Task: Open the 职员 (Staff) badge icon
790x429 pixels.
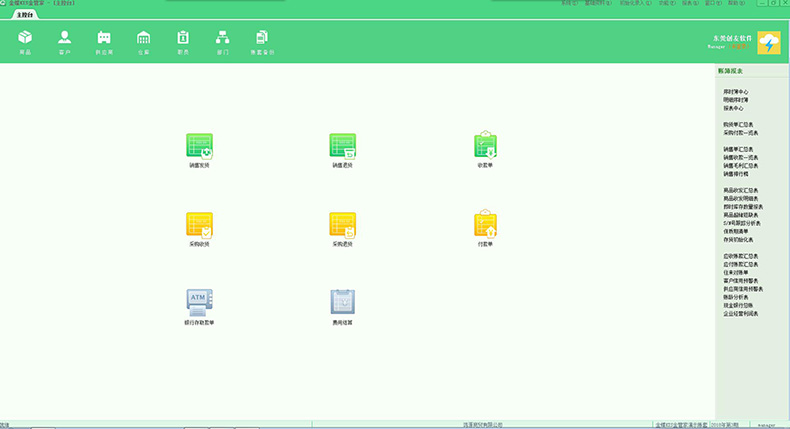Action: (x=183, y=38)
